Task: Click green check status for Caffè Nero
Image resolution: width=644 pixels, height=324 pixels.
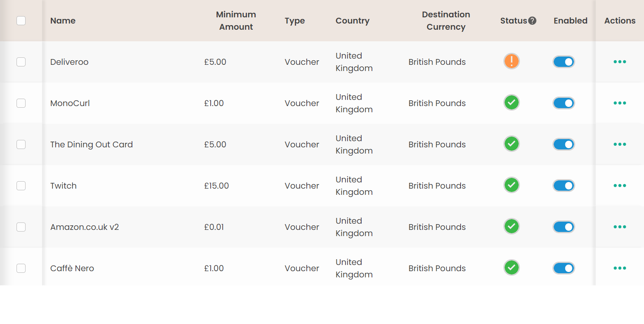Action: tap(511, 267)
